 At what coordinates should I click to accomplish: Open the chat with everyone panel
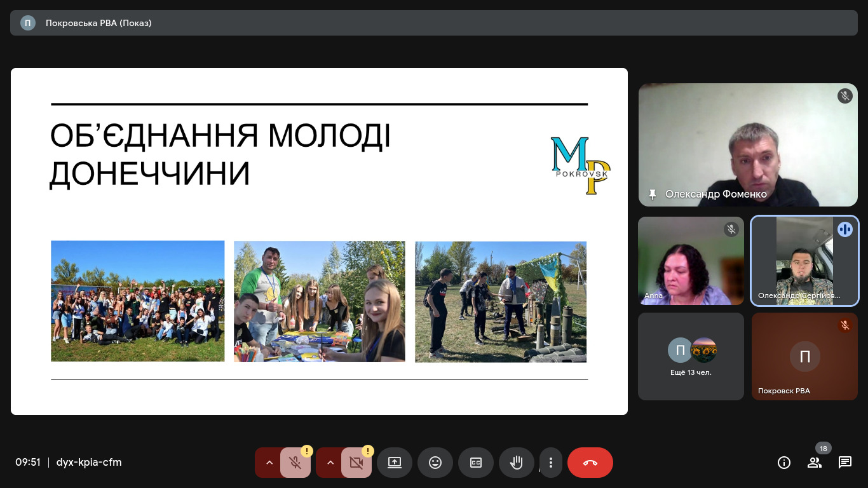pos(845,463)
